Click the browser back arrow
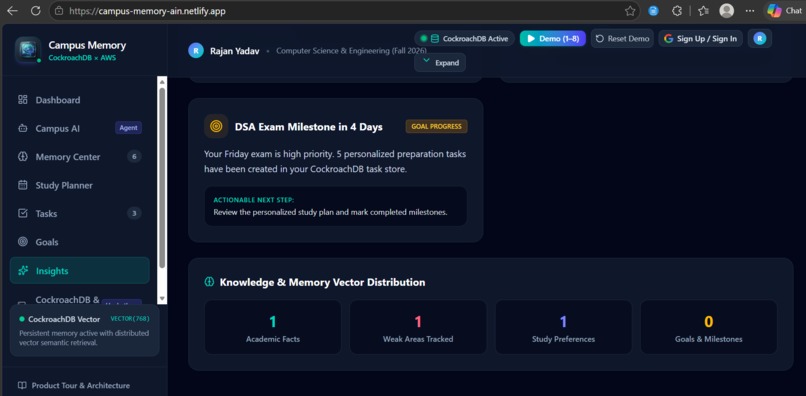The width and height of the screenshot is (806, 396). click(x=12, y=11)
